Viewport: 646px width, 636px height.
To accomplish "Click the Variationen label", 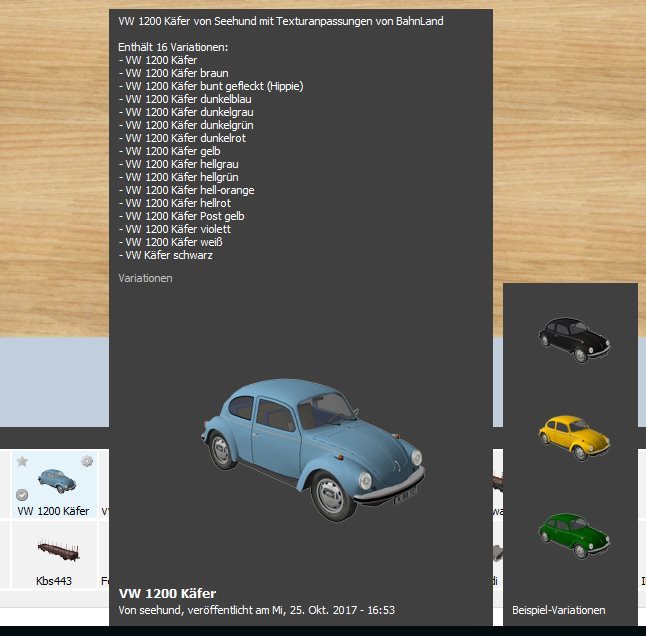I will point(145,278).
